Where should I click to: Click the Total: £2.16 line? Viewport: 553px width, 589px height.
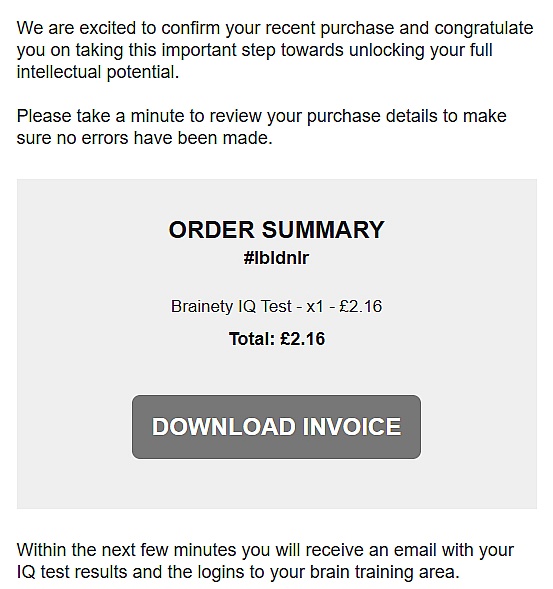point(277,338)
